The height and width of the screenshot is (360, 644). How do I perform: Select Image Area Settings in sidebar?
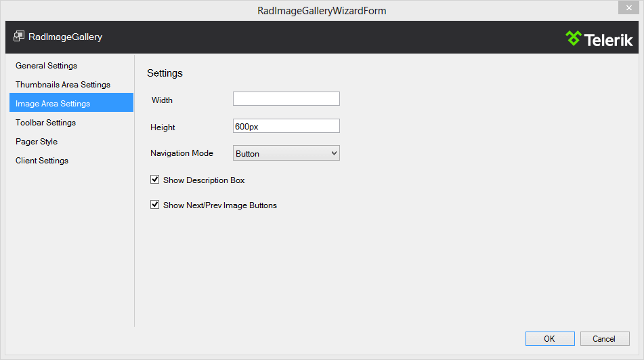(x=53, y=104)
